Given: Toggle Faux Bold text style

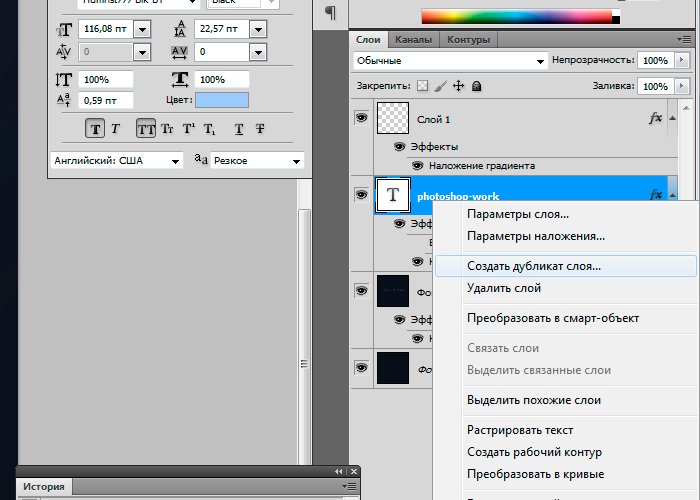Looking at the screenshot, I should coord(95,128).
